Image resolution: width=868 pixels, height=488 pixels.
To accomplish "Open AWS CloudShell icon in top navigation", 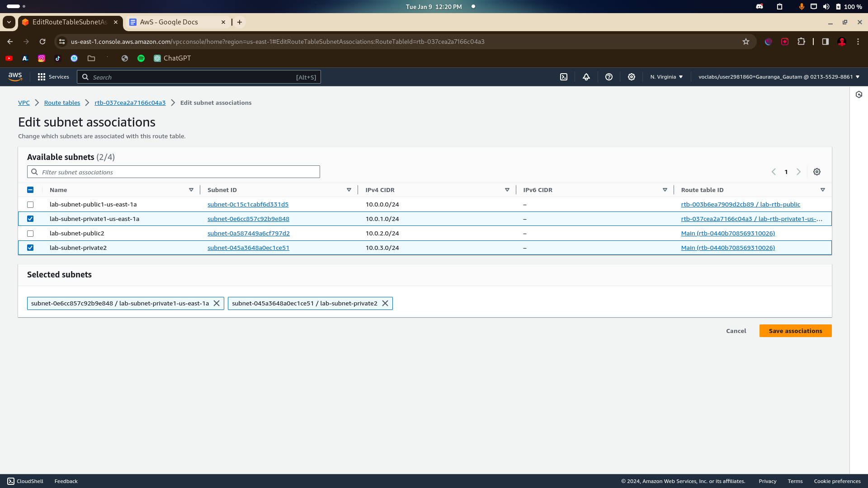I will pos(564,77).
